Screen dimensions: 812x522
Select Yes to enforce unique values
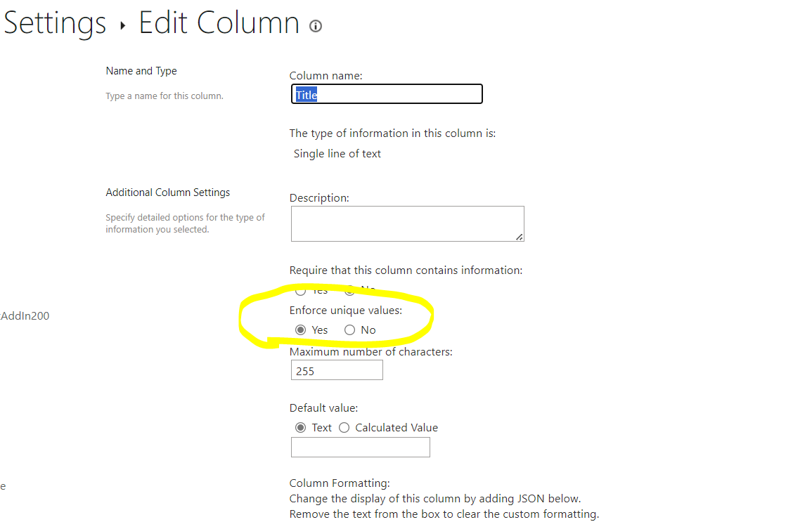(x=301, y=329)
